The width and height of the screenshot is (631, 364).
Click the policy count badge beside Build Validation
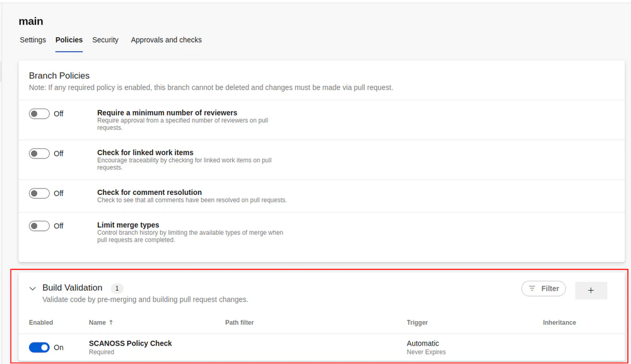coord(117,288)
